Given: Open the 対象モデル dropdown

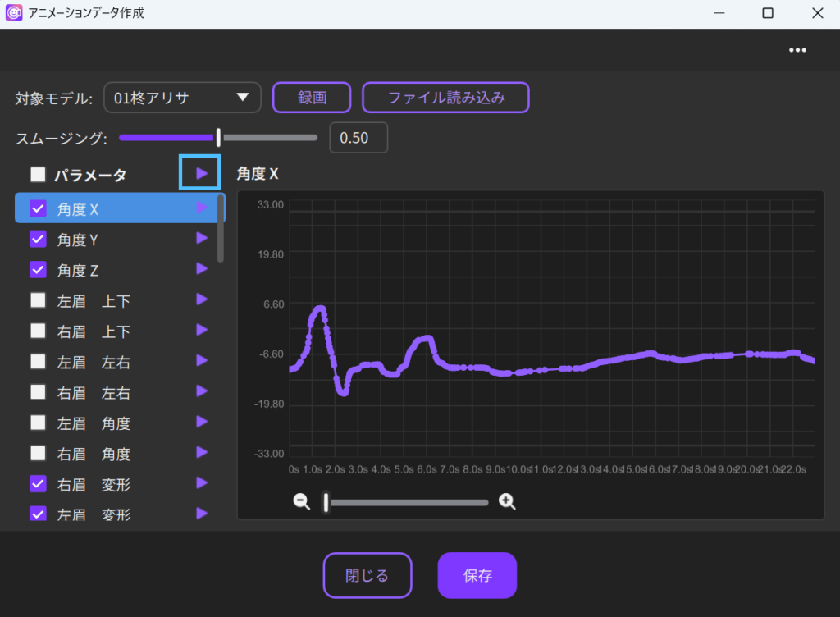Looking at the screenshot, I should [x=182, y=98].
